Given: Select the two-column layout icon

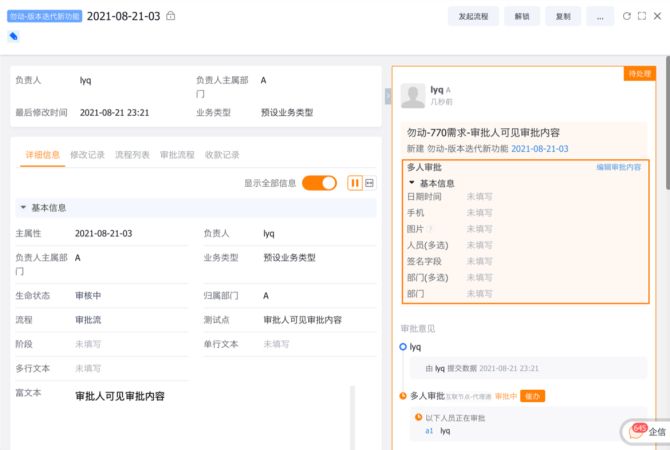Looking at the screenshot, I should pos(354,183).
